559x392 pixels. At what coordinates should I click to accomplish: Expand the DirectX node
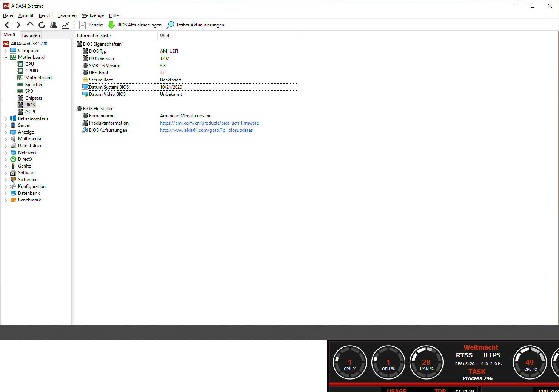[6, 159]
